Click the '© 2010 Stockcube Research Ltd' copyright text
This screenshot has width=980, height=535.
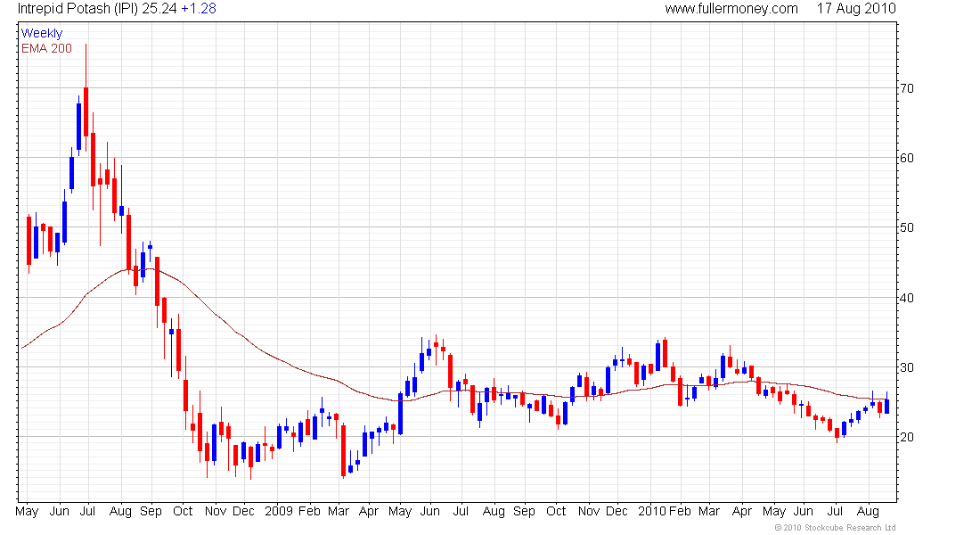[835, 528]
